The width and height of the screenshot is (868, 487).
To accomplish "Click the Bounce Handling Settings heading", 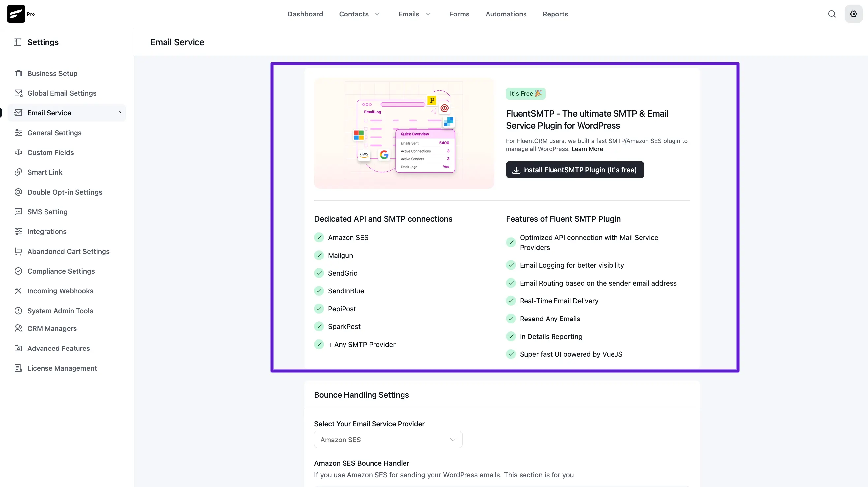I will point(361,395).
